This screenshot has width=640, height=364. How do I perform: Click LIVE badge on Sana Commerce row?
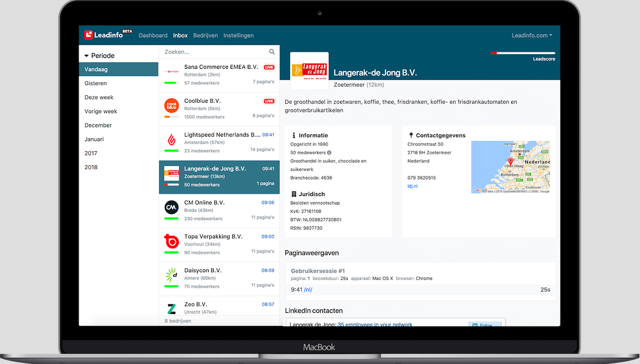coord(269,67)
